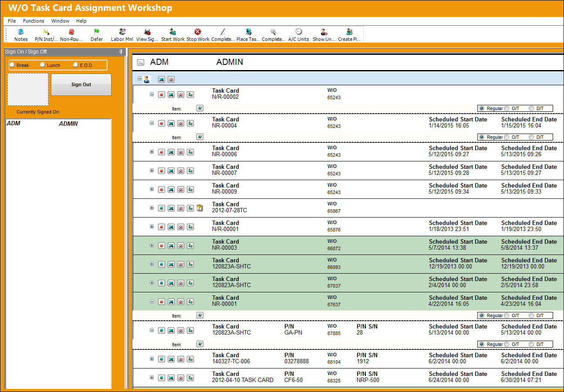Choose D/T for W/O 67637 item
Screen dimensions: 564x392
coord(531,315)
